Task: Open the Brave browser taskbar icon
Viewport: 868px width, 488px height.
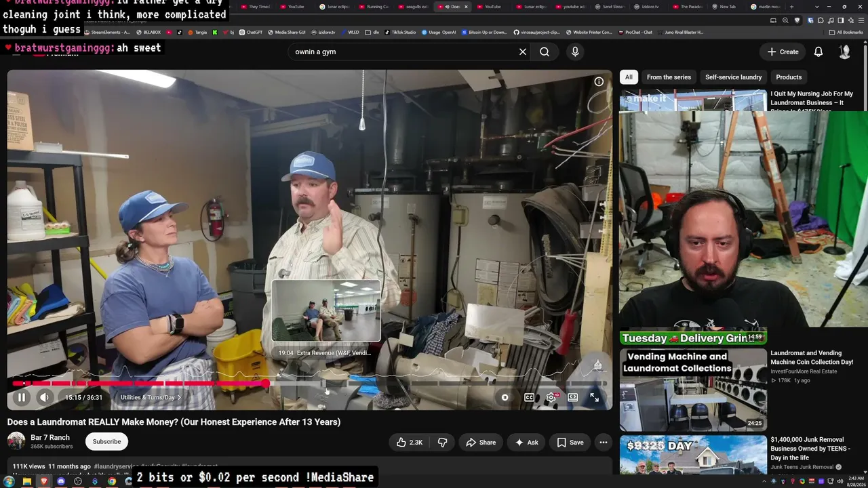Action: coord(44,481)
